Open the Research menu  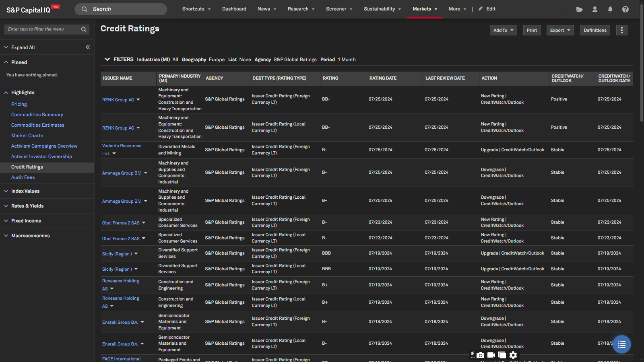[301, 9]
